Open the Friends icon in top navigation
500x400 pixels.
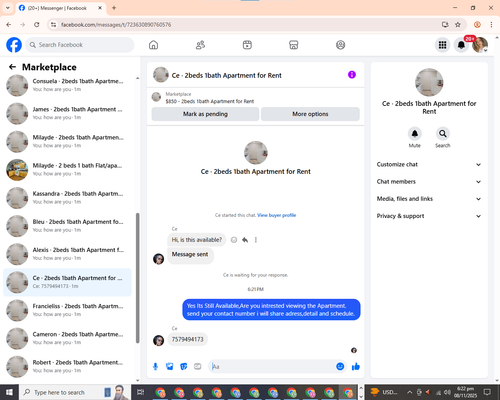coord(200,45)
